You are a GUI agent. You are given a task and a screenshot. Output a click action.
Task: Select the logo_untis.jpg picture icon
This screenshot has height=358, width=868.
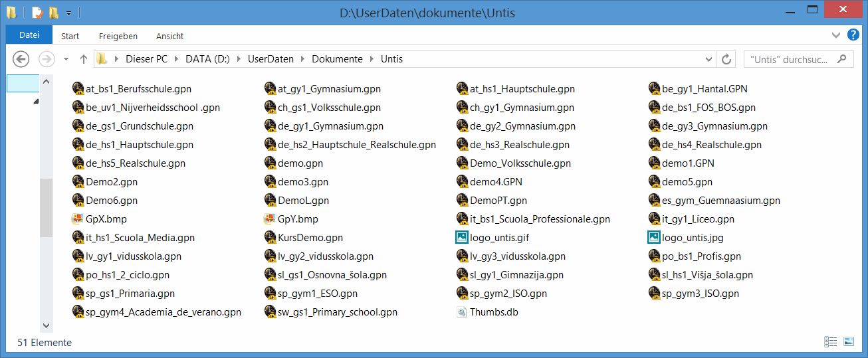coord(654,238)
